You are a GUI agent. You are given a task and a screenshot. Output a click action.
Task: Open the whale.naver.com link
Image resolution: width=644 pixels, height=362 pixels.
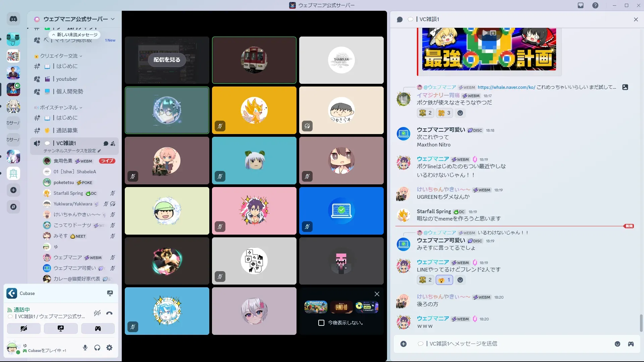pos(506,87)
